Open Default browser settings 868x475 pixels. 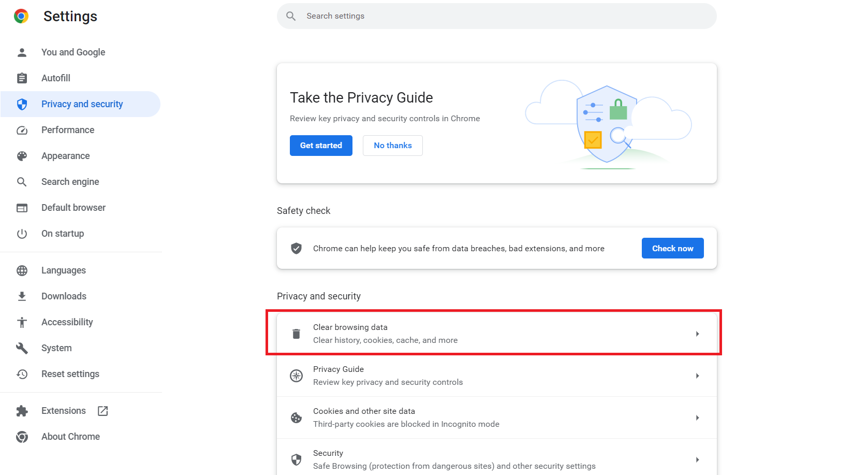pyautogui.click(x=80, y=208)
